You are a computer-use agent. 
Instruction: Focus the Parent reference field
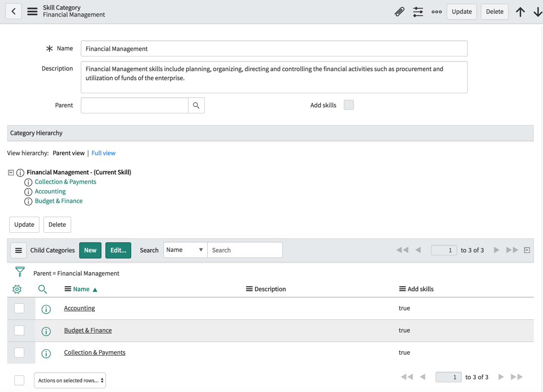135,105
